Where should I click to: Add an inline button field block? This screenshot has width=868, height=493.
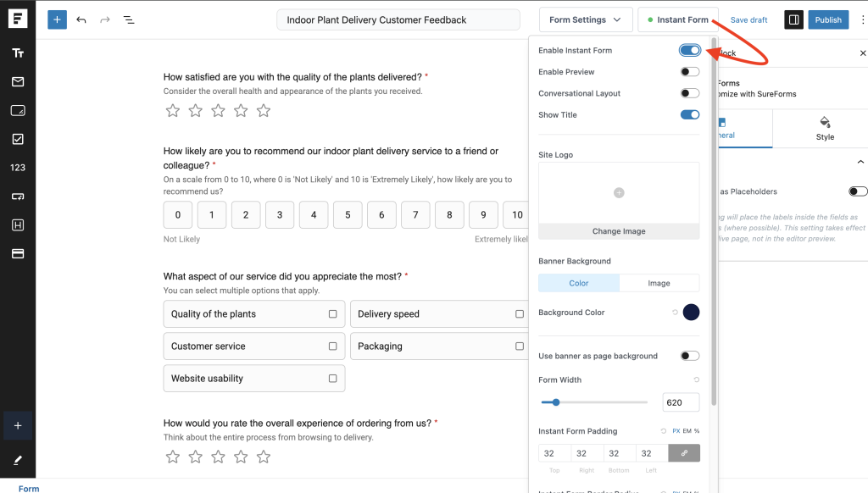[18, 197]
